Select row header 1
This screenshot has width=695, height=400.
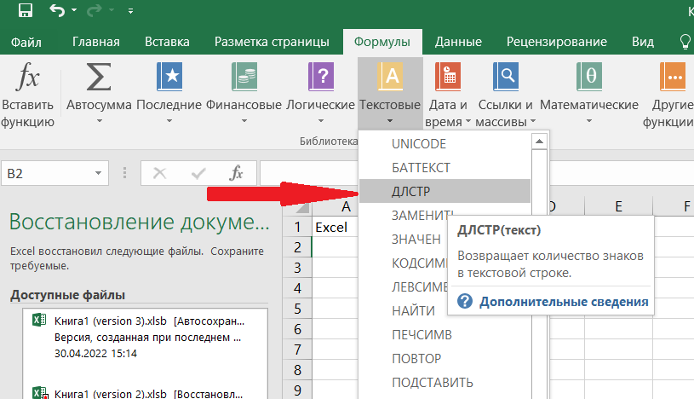coord(297,227)
